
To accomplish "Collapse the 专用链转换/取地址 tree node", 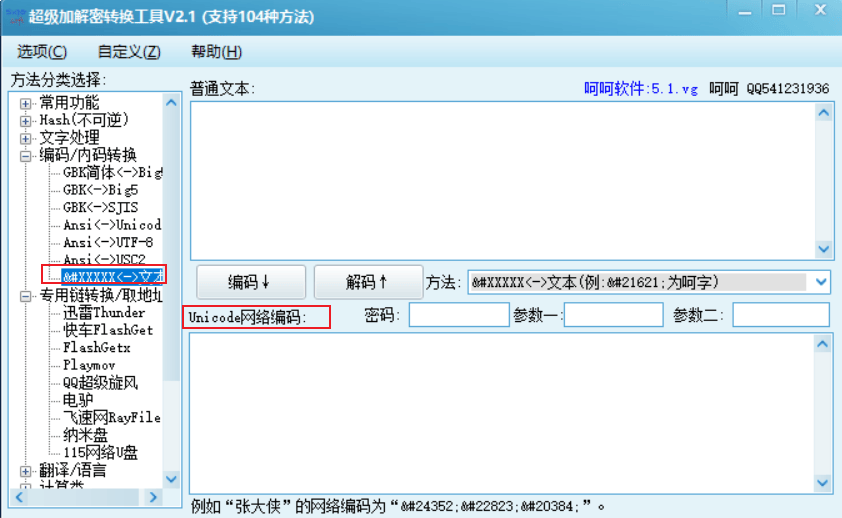I will click(25, 296).
